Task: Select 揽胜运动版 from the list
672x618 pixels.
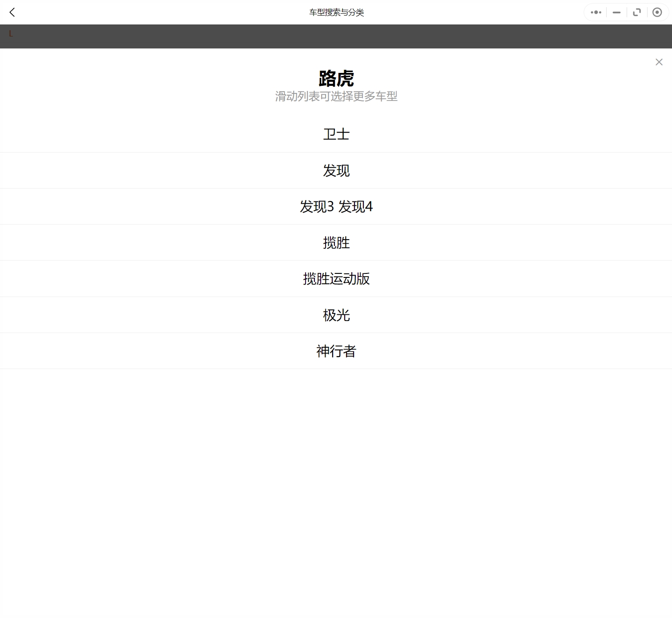Action: pos(336,279)
